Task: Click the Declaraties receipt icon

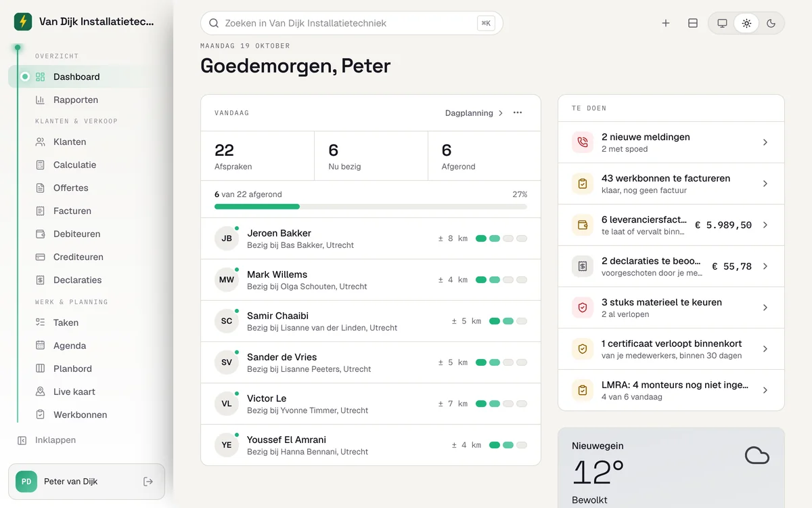Action: click(x=40, y=280)
